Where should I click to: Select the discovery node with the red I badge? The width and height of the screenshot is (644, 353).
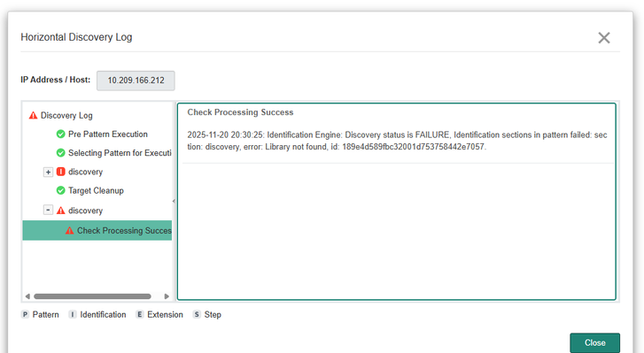tap(85, 172)
